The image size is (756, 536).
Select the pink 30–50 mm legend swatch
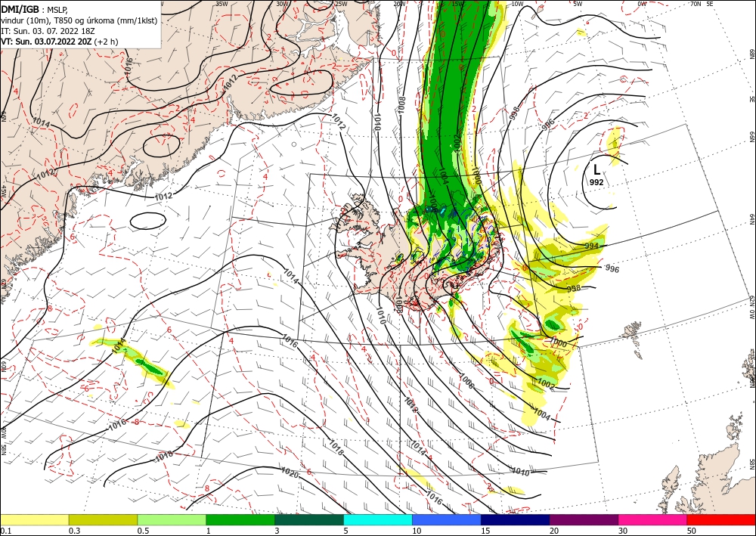point(653,519)
